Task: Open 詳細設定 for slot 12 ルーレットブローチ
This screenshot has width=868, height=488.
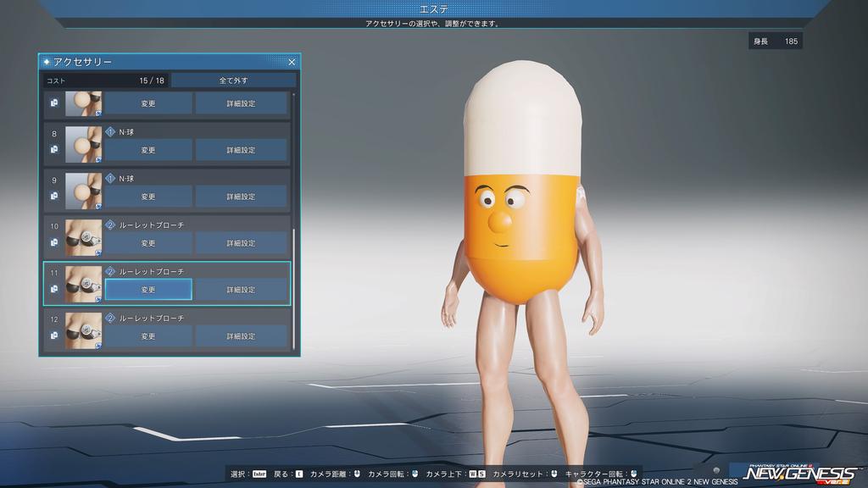Action: pyautogui.click(x=241, y=335)
